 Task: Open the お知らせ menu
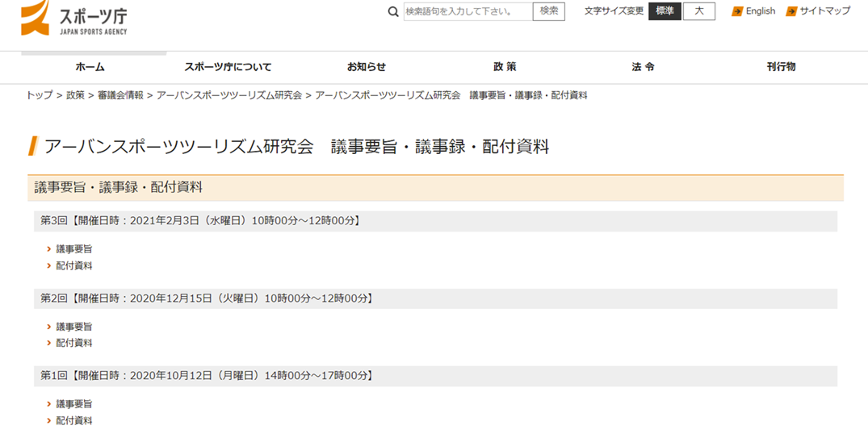[x=367, y=67]
